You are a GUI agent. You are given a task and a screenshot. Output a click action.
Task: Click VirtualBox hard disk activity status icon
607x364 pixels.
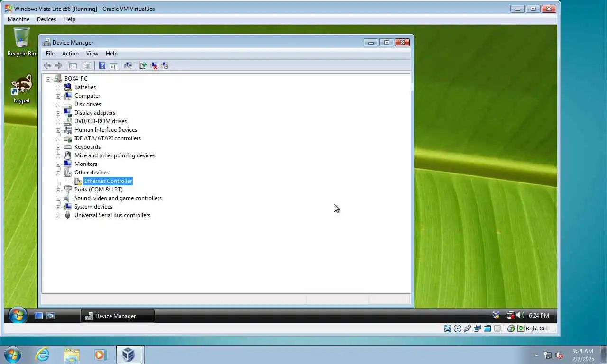447,328
